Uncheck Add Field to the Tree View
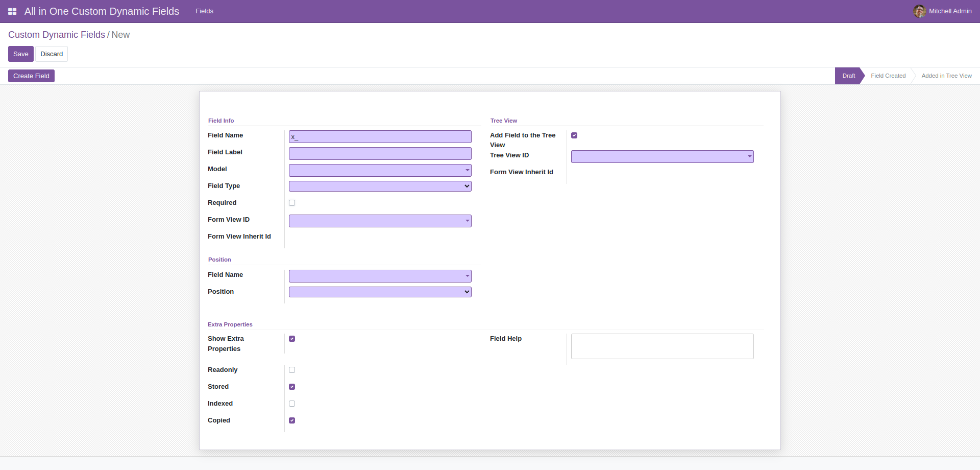The height and width of the screenshot is (470, 980). 574,135
